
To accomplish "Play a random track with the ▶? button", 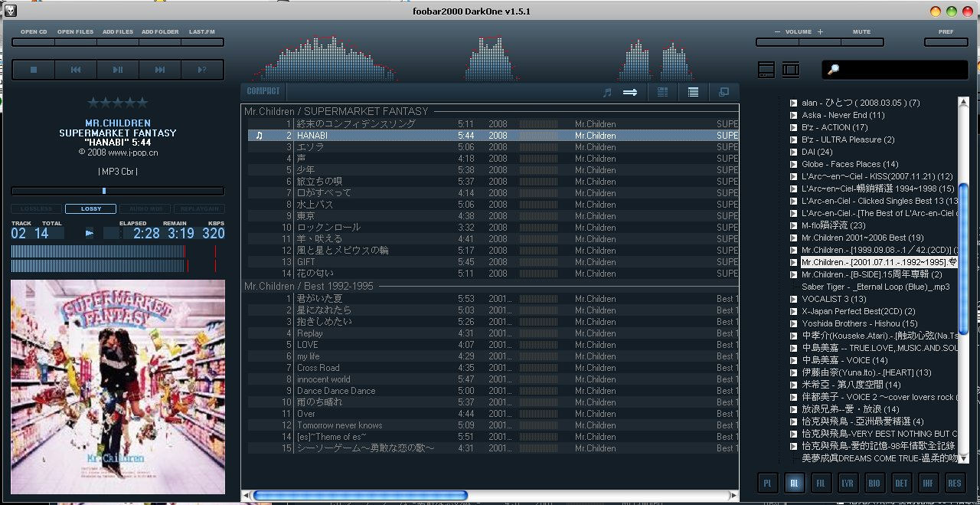I will pyautogui.click(x=202, y=70).
